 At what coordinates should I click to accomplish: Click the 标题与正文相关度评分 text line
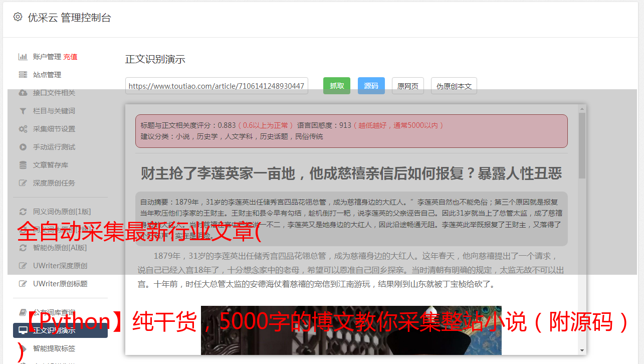[292, 125]
